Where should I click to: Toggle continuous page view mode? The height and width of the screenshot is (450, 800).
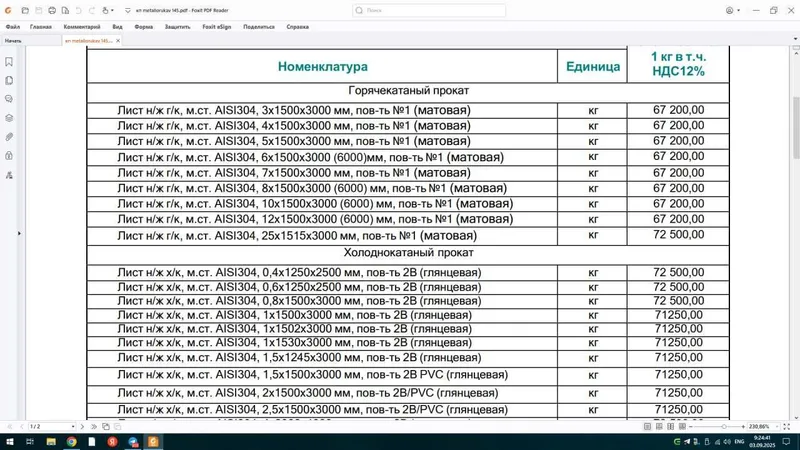[x=659, y=427]
